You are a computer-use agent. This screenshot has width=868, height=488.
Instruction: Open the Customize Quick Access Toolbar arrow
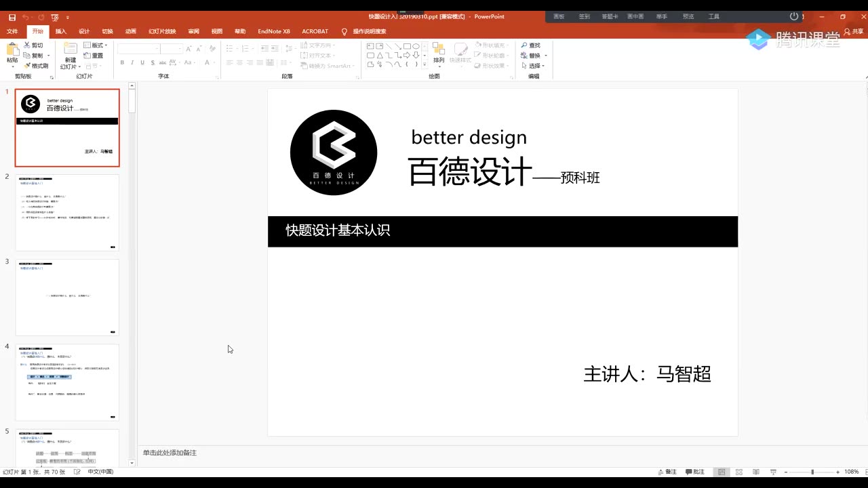[69, 17]
